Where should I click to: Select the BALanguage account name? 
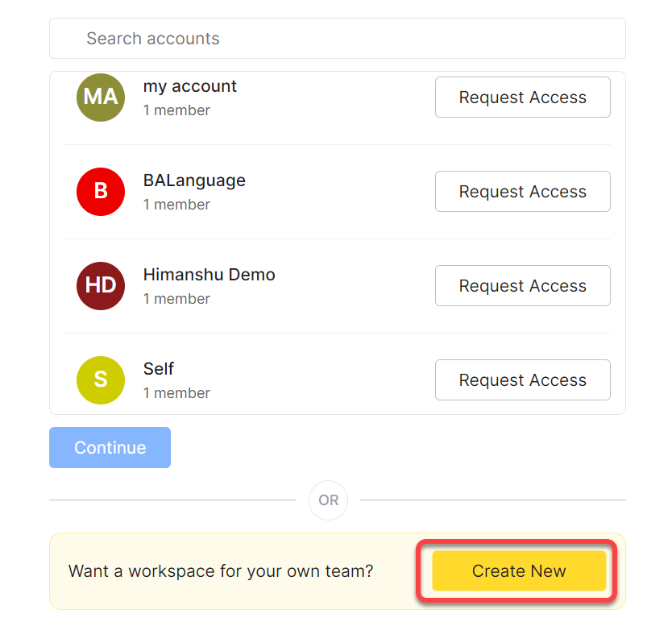[194, 180]
